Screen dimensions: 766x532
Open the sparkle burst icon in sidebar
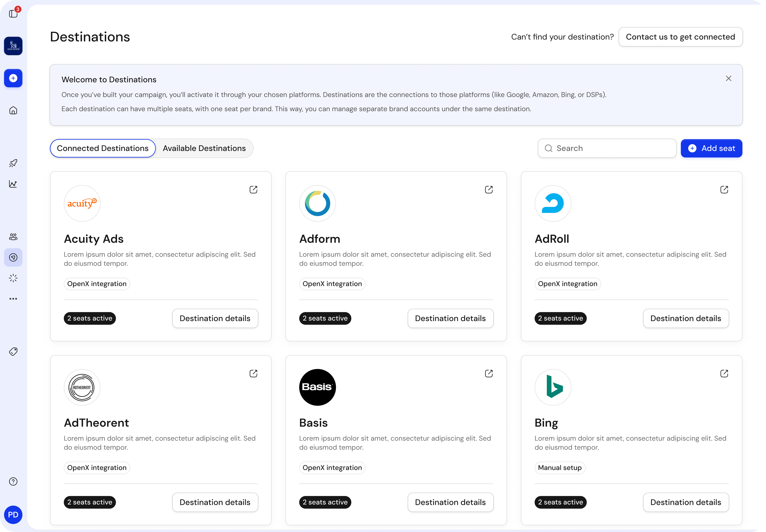[13, 278]
